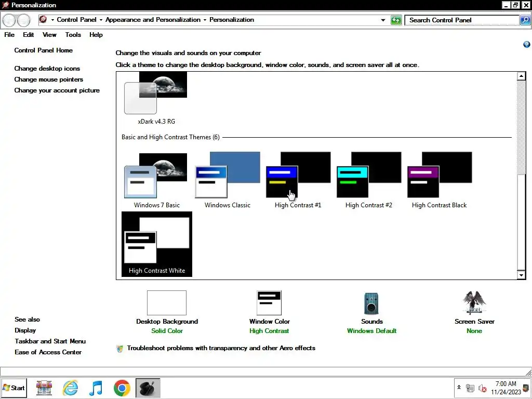The image size is (532, 399).
Task: Open the shop-front icon in taskbar
Action: point(44,388)
